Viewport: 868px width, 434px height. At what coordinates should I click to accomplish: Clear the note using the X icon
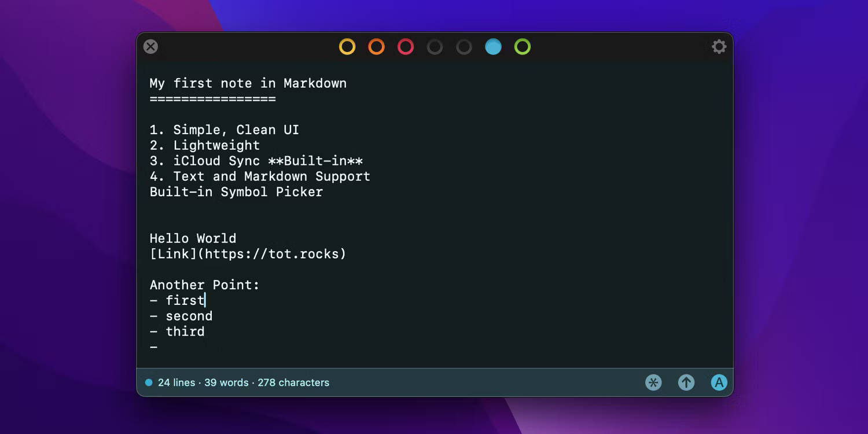pyautogui.click(x=150, y=46)
